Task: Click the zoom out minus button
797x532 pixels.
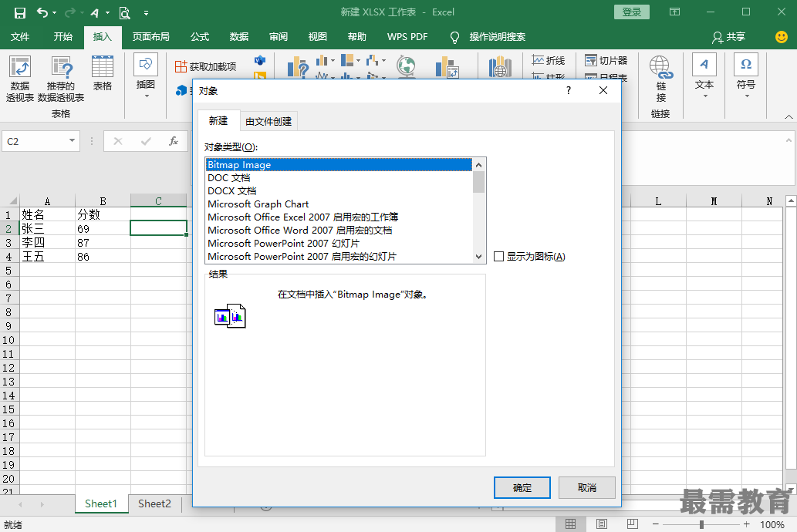Action: coord(656,524)
